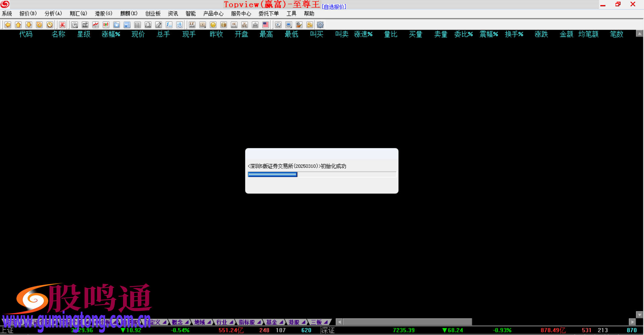
Task: Expand the 基金 tab dropdown
Action: 281,322
